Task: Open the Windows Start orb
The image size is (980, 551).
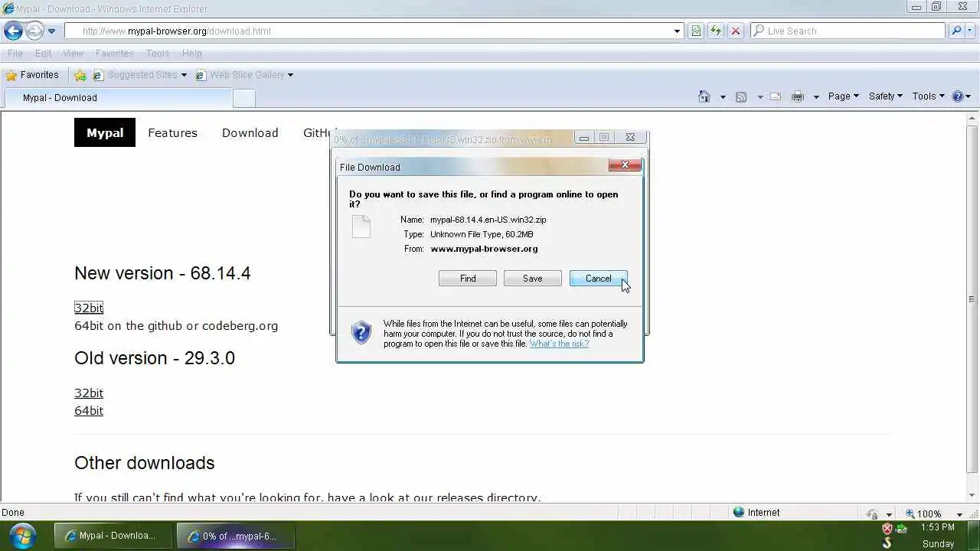Action: click(22, 535)
